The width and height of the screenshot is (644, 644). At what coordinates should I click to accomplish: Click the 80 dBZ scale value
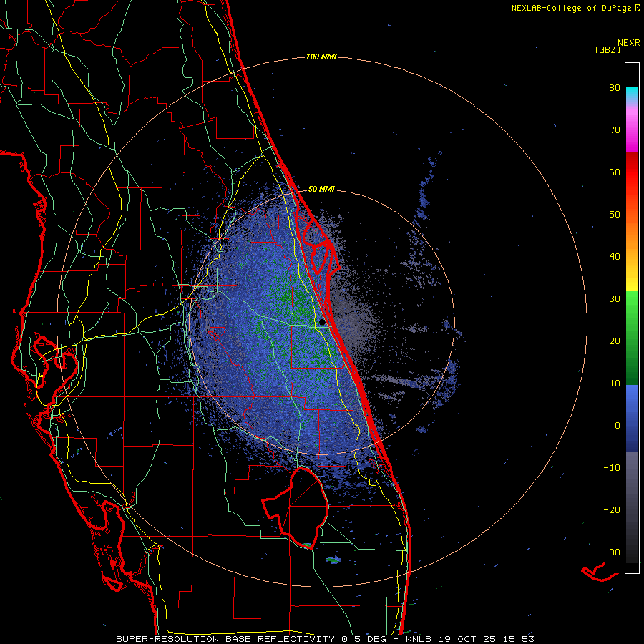pos(615,88)
